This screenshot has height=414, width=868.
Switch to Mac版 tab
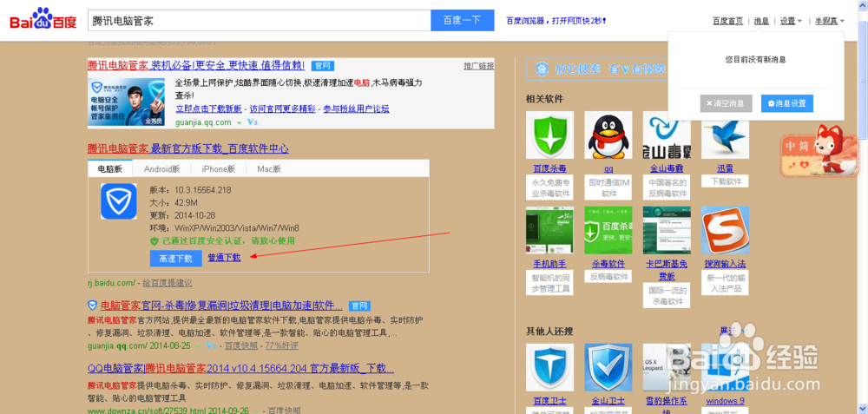(x=269, y=168)
